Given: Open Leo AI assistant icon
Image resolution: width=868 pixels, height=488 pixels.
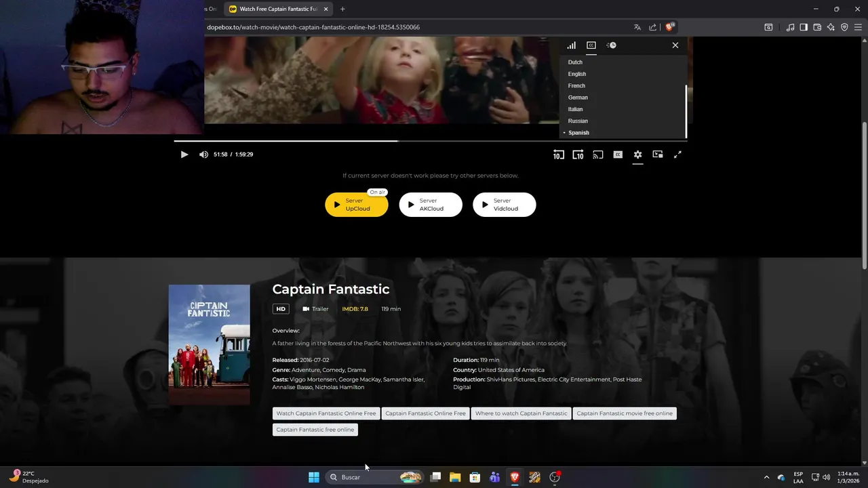Looking at the screenshot, I should point(831,27).
